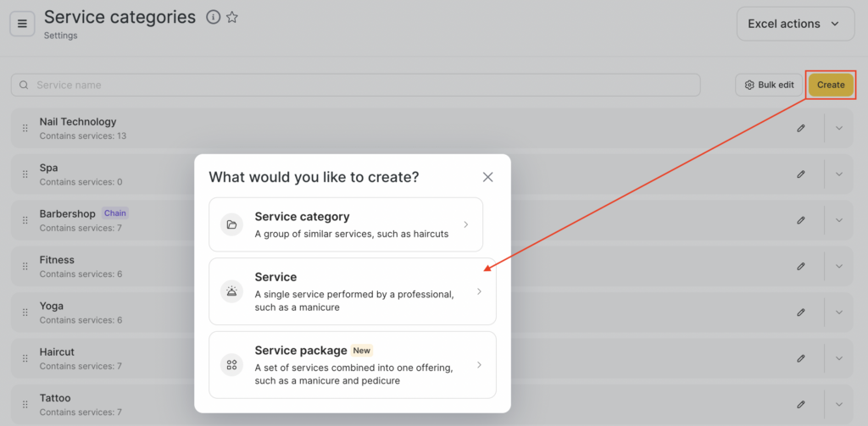Viewport: 868px width, 426px height.
Task: Expand the Barbershop category row
Action: pos(839,220)
